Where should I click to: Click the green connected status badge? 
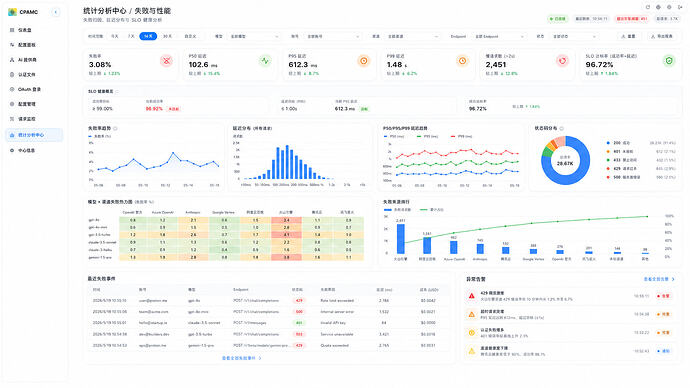point(557,19)
